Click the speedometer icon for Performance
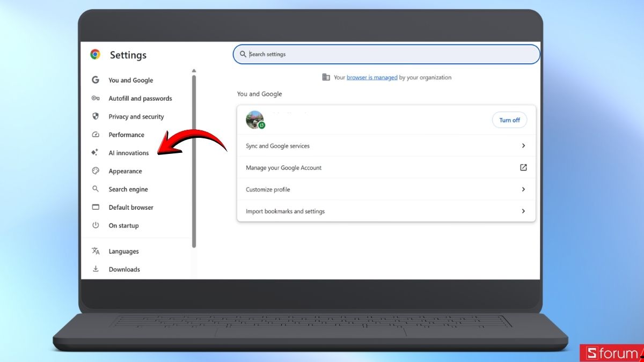 pos(96,135)
